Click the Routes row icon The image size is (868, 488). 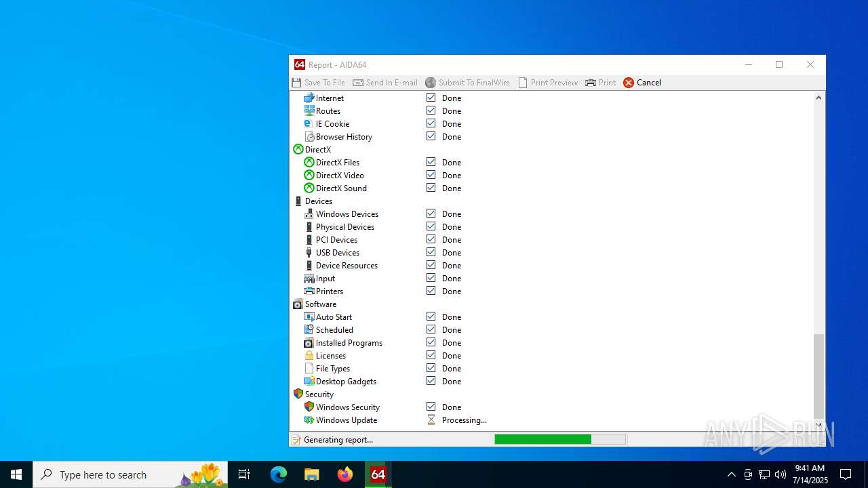pyautogui.click(x=309, y=110)
